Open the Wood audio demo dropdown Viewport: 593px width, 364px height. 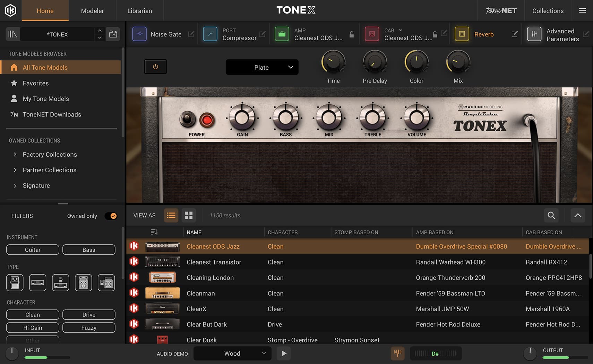(232, 353)
